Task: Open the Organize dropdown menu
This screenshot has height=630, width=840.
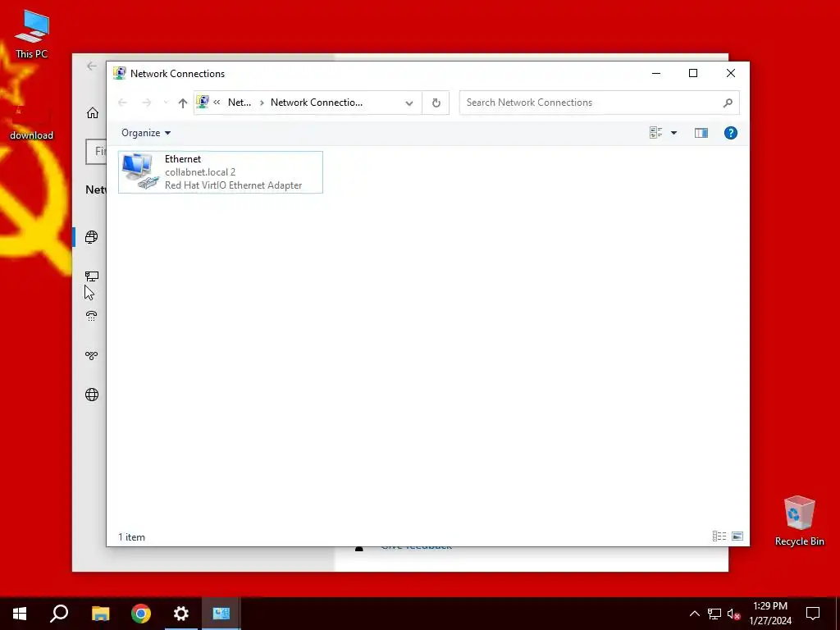Action: click(x=146, y=133)
